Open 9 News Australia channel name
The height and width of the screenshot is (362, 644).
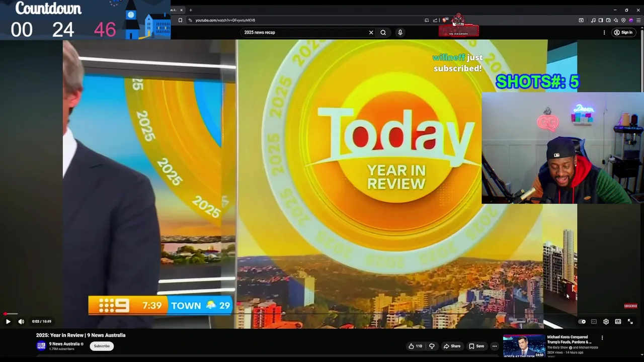[x=64, y=344]
